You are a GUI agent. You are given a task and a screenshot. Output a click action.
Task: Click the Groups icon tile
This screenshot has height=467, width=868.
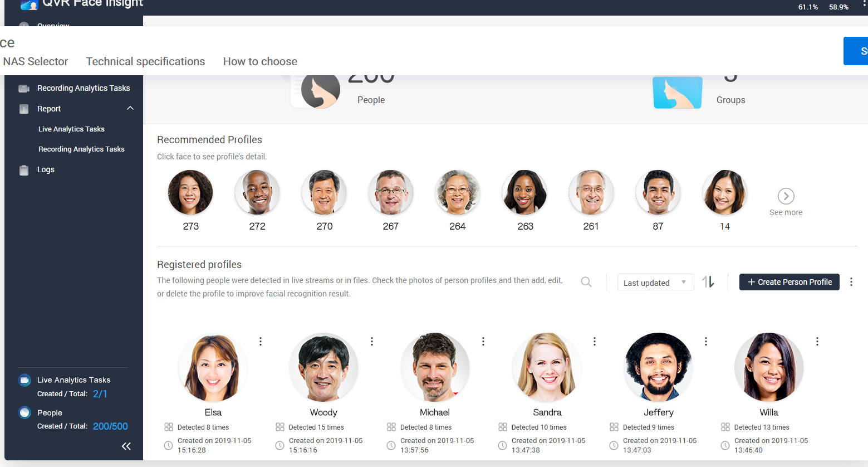tap(677, 93)
